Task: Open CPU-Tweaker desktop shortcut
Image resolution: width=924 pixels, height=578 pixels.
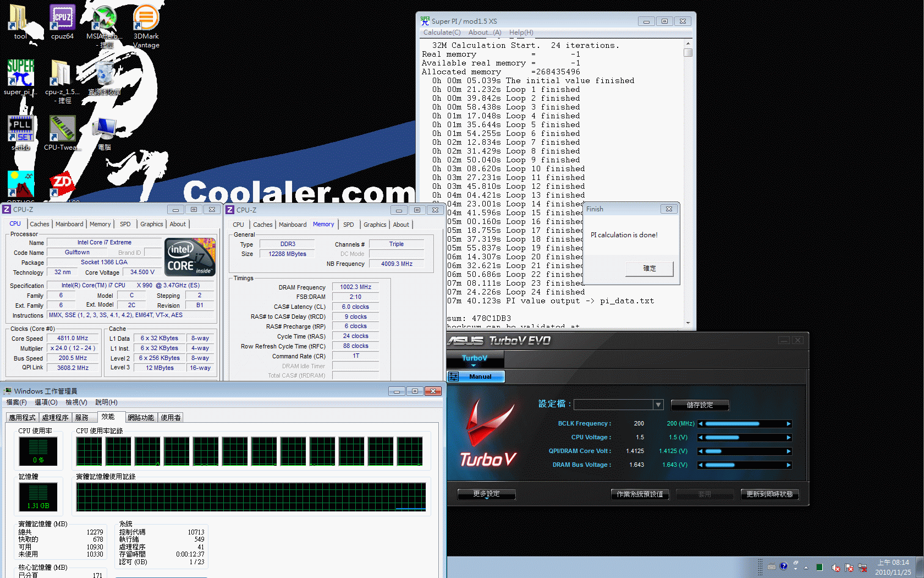Action: click(x=62, y=133)
